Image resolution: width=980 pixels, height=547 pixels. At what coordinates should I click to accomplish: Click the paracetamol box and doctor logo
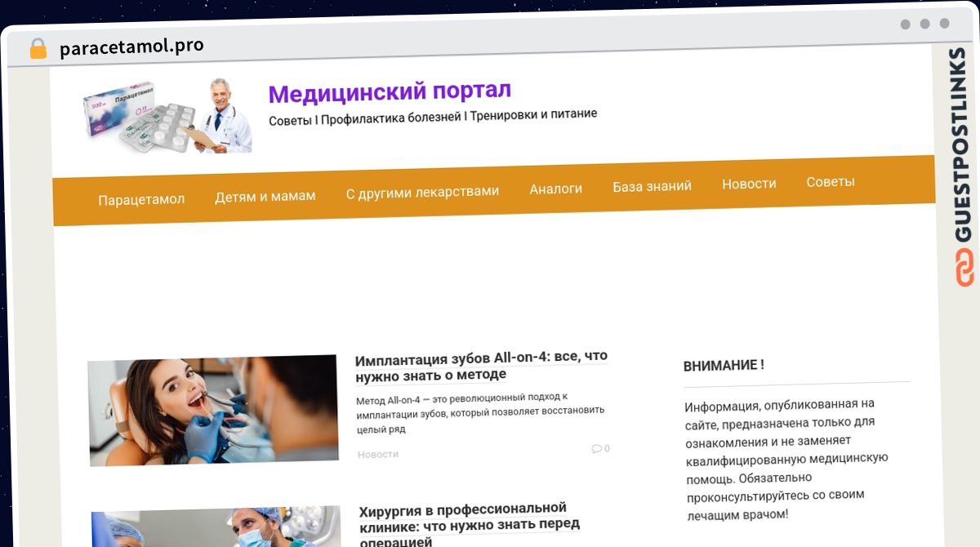167,117
